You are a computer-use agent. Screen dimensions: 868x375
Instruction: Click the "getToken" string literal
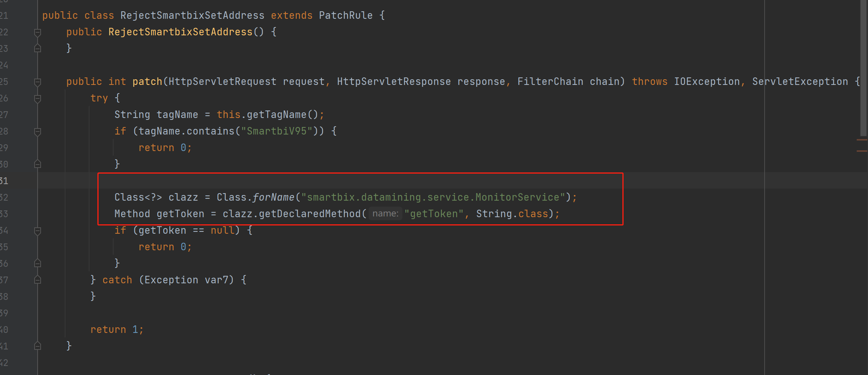coord(434,214)
